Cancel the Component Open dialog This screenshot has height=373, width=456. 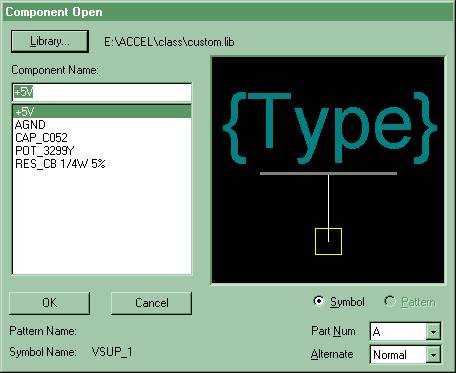tap(151, 303)
